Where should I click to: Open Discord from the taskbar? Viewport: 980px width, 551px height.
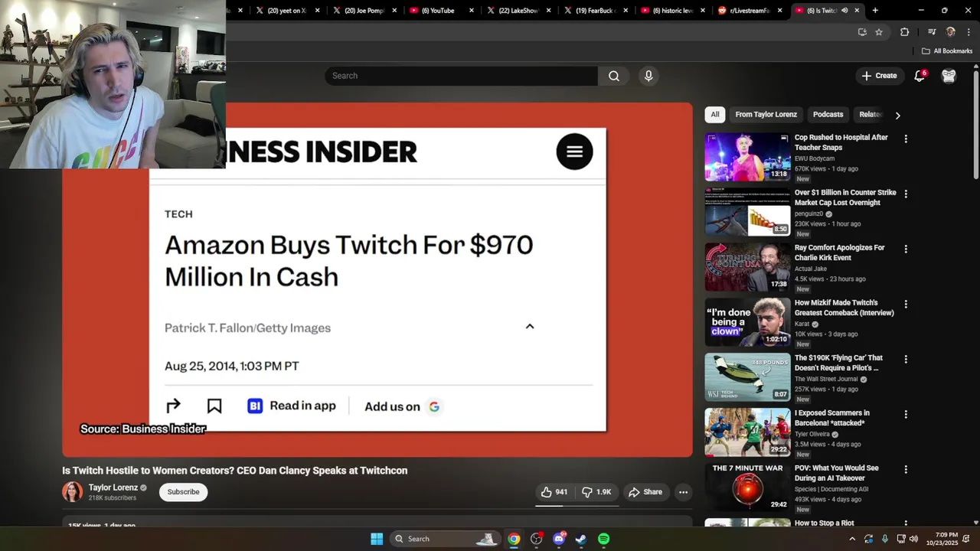click(559, 539)
